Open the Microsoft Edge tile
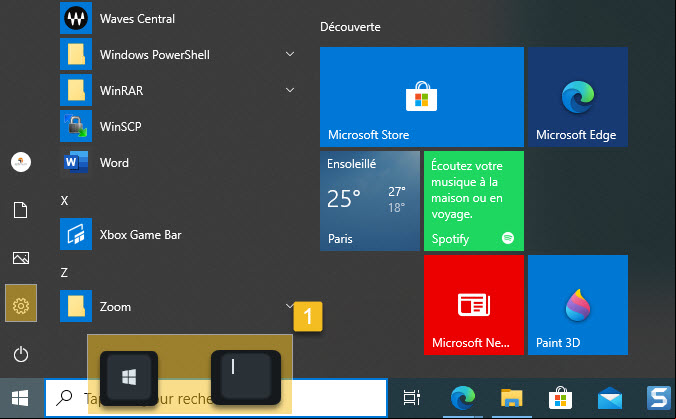Image resolution: width=676 pixels, height=419 pixels. (x=578, y=97)
